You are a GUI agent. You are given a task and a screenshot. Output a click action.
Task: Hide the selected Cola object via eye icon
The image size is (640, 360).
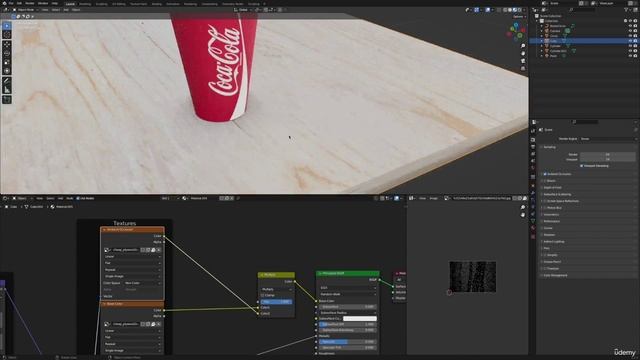click(630, 41)
